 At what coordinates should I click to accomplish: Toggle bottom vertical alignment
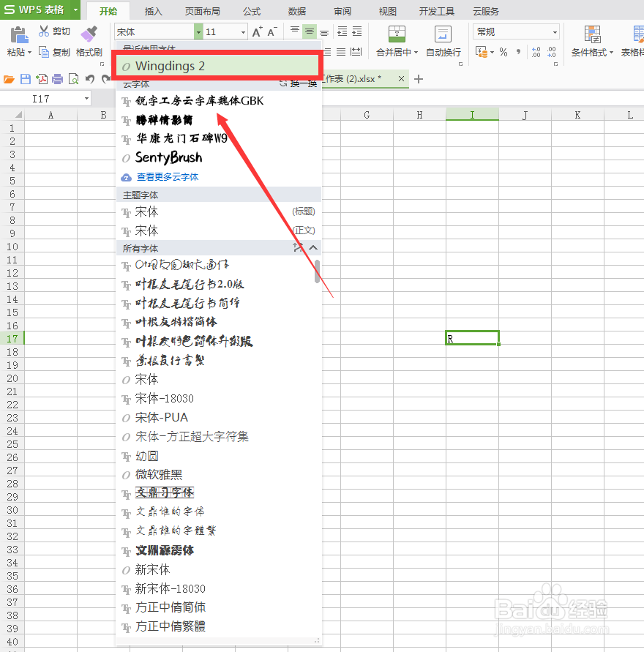pos(324,31)
